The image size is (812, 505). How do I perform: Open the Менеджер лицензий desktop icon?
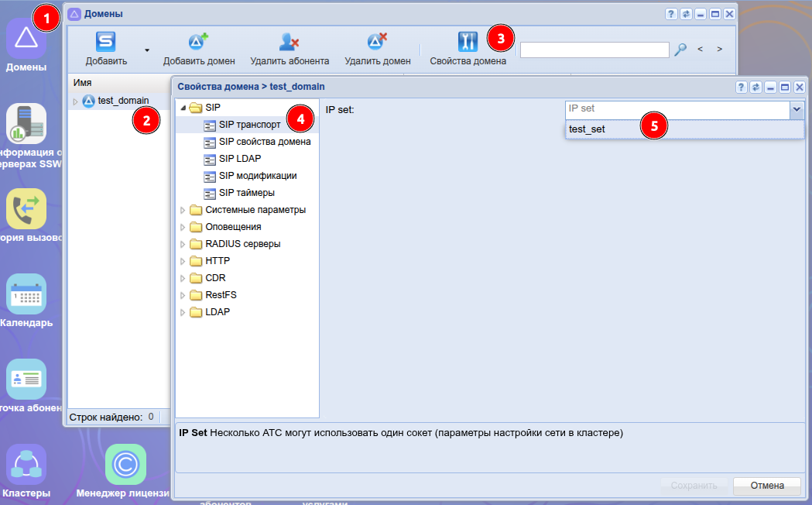coord(125,464)
